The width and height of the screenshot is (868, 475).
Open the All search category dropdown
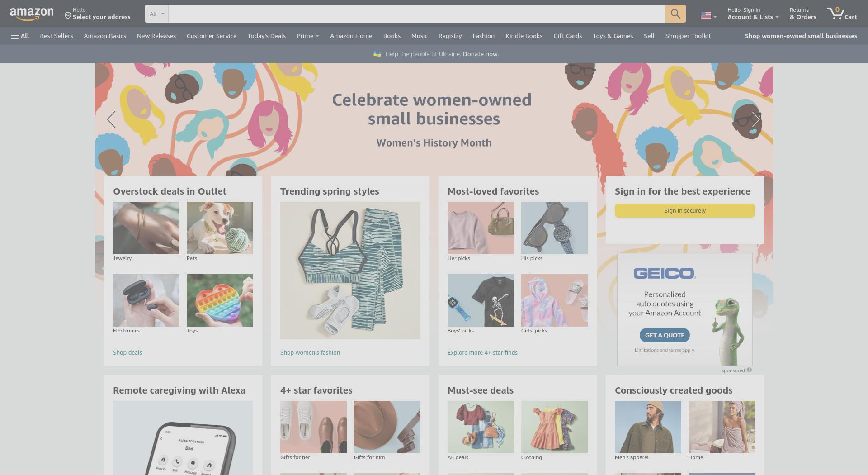tap(157, 14)
